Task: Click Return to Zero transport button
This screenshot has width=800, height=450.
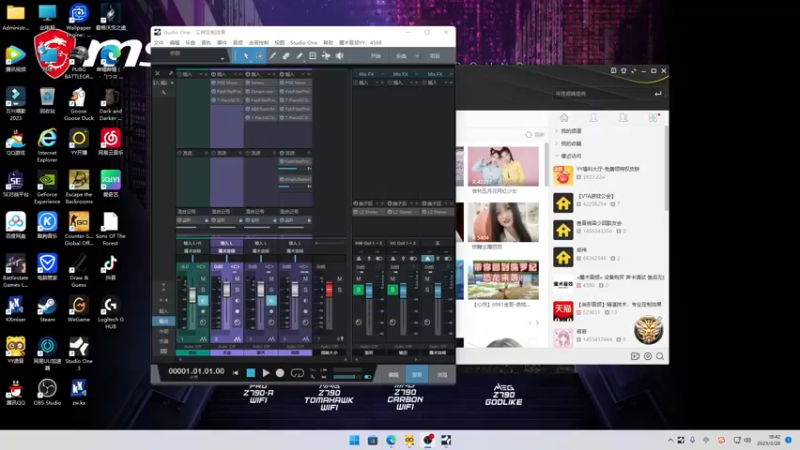Action: (x=235, y=373)
